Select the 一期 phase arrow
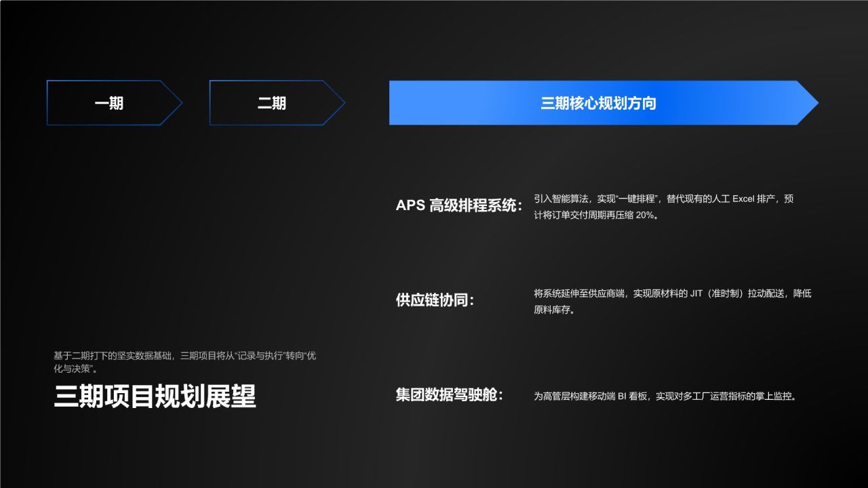 point(114,103)
